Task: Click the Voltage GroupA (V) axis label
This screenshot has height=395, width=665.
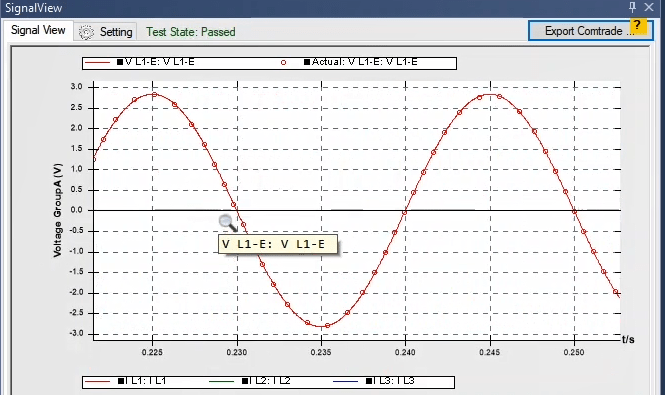Action: 58,210
